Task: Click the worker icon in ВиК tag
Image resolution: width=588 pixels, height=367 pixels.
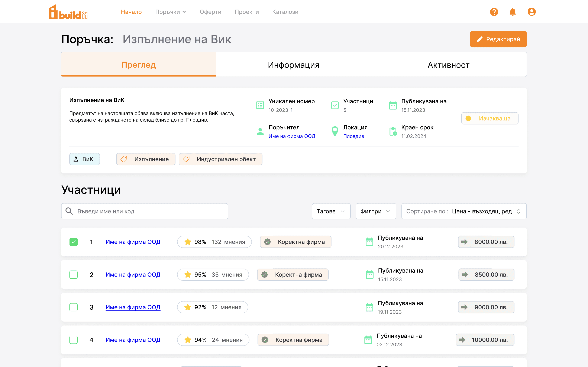Action: click(x=76, y=159)
